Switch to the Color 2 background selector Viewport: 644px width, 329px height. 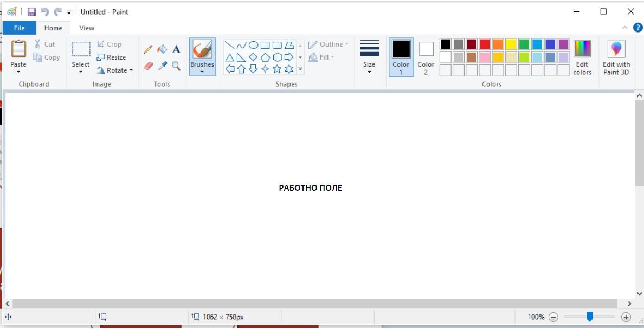click(x=426, y=58)
